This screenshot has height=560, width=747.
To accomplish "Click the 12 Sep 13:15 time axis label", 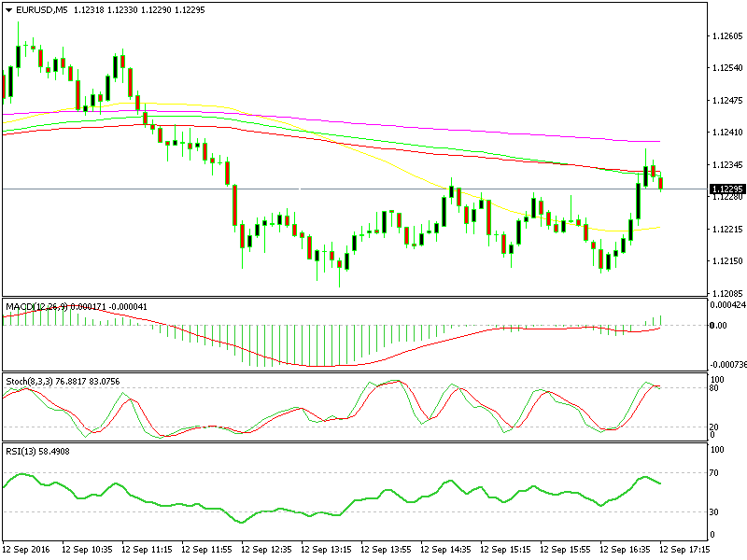I will [x=326, y=550].
